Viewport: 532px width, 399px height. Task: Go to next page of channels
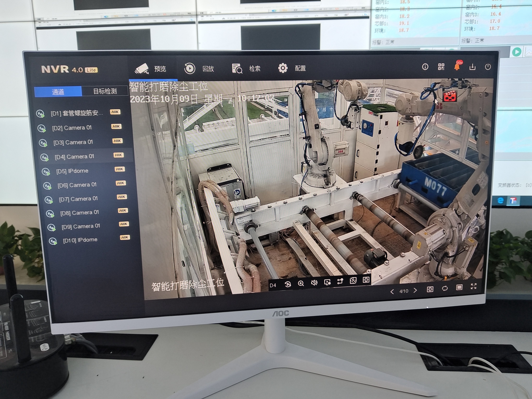[415, 290]
